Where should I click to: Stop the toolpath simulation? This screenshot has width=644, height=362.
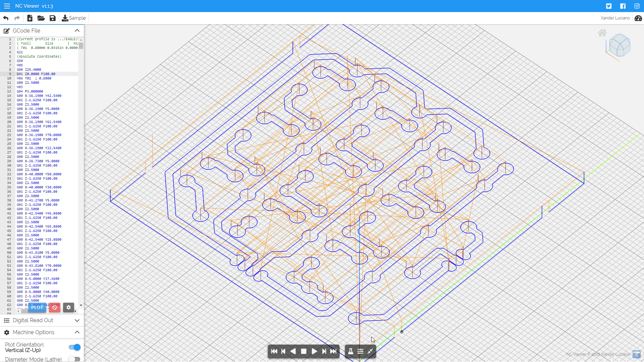[x=304, y=351]
